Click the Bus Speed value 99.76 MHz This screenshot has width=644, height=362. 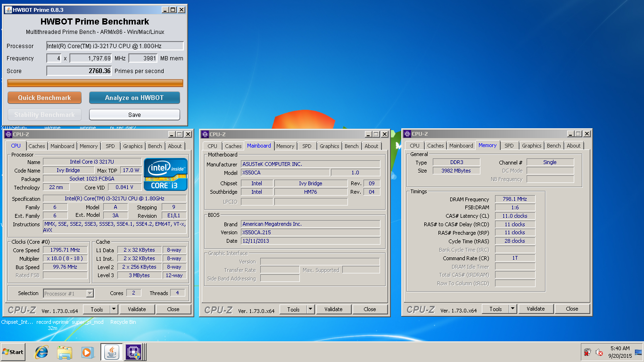point(66,267)
